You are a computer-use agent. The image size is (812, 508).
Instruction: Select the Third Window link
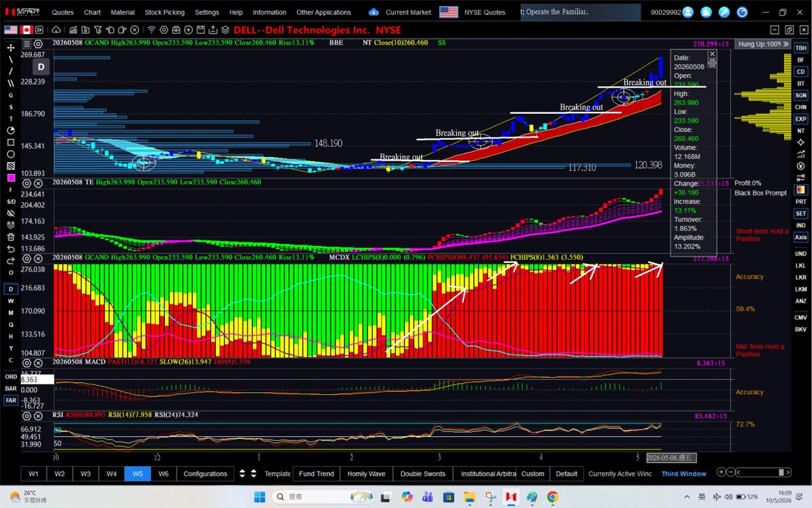tap(683, 473)
